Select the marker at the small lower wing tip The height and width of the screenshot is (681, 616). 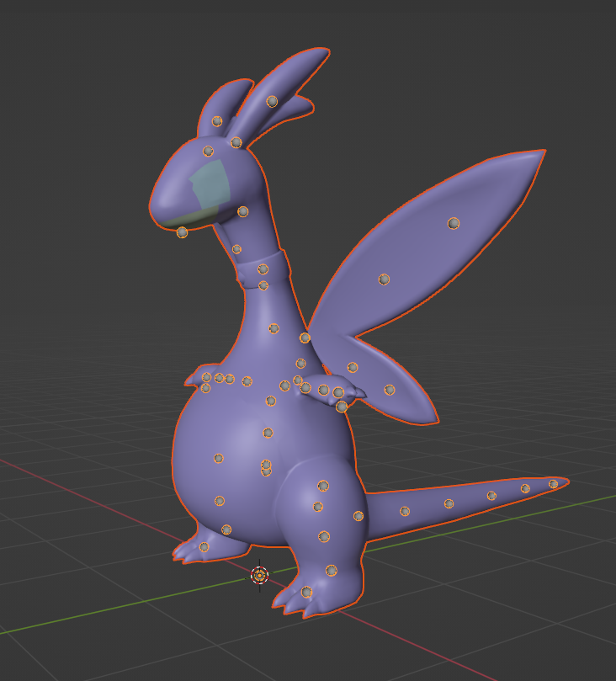[390, 390]
